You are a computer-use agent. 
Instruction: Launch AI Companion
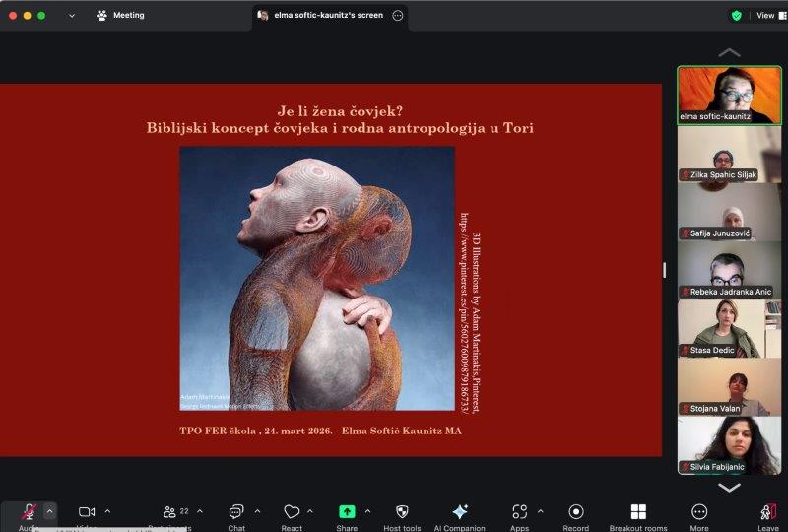pyautogui.click(x=460, y=512)
